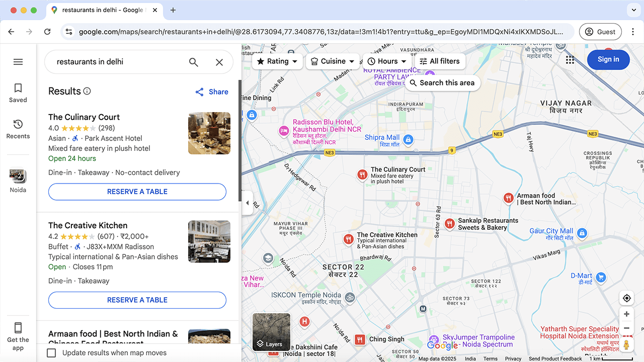This screenshot has height=362, width=644.
Task: Collapse the side panel arrow
Action: point(247,203)
